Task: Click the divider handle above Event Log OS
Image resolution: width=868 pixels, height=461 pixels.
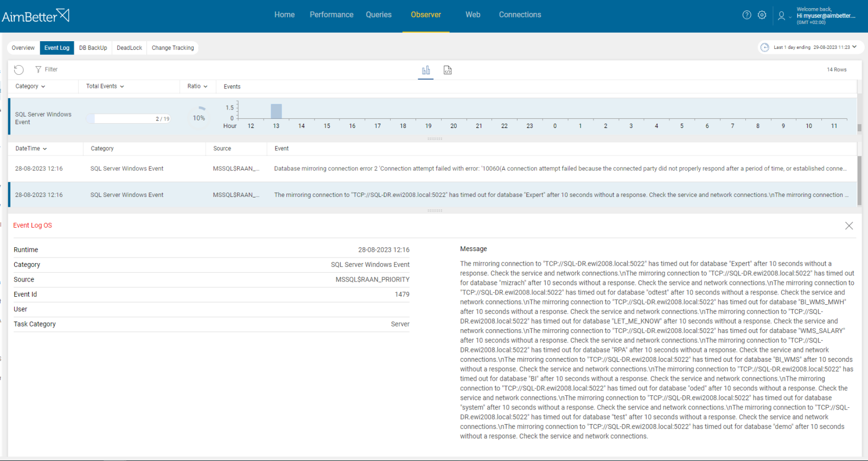Action: 435,210
